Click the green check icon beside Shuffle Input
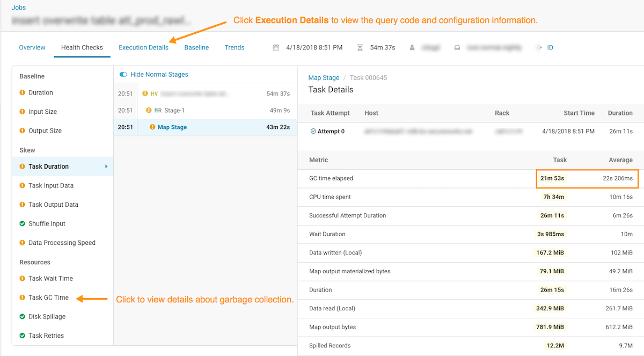 point(23,223)
